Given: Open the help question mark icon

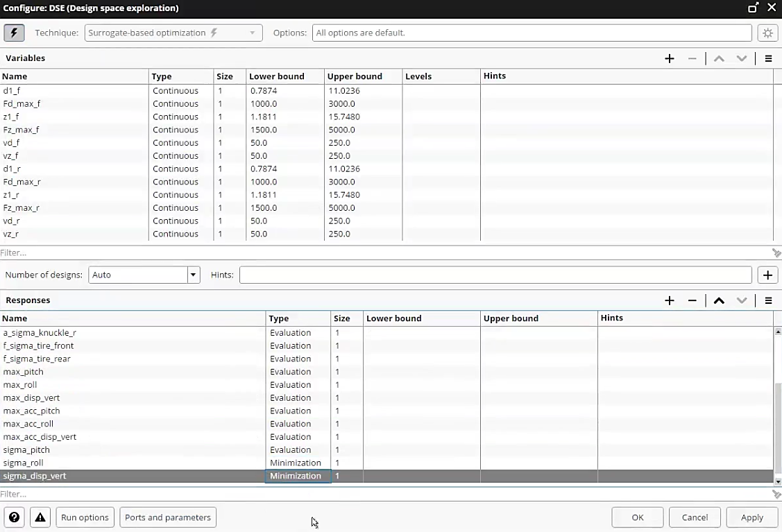Looking at the screenshot, I should (14, 517).
